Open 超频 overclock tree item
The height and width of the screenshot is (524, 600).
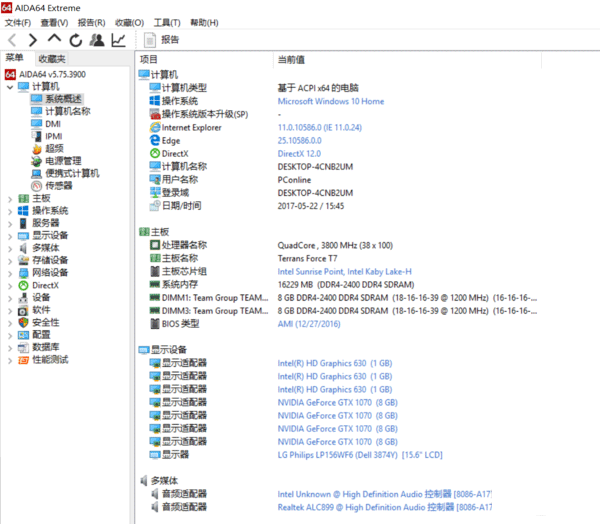point(47,149)
